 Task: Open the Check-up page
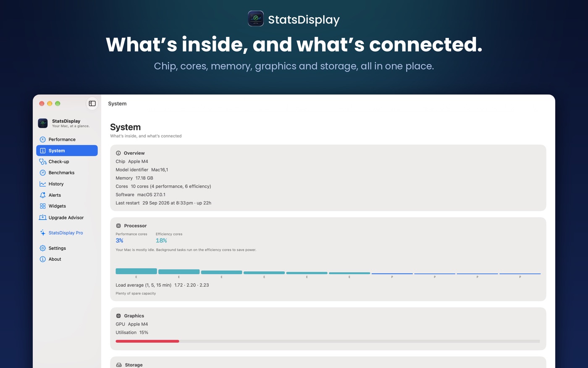[67, 161]
